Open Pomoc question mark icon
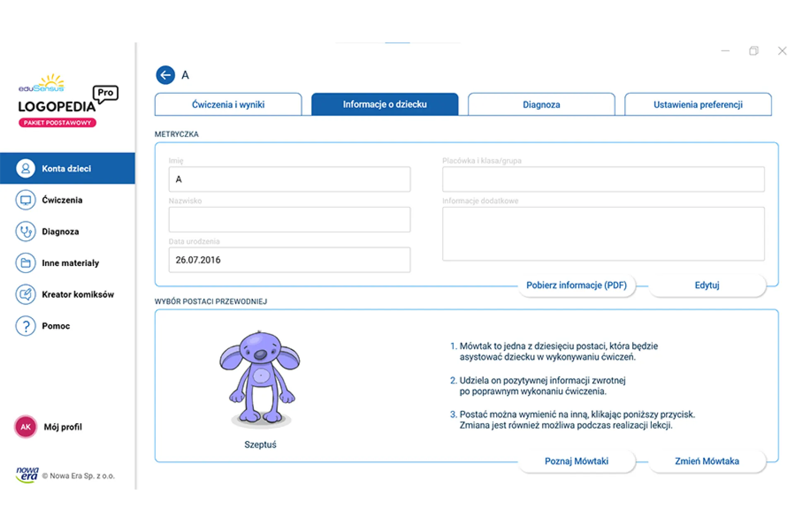Image resolution: width=795 pixels, height=532 pixels. click(x=26, y=326)
